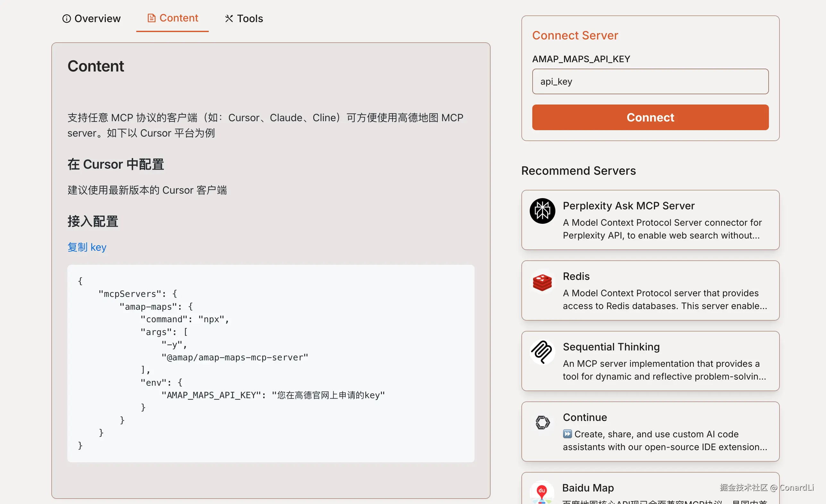Screen dimensions: 826x504
Task: Click the Perplexity Ask server logo
Action: click(x=543, y=211)
